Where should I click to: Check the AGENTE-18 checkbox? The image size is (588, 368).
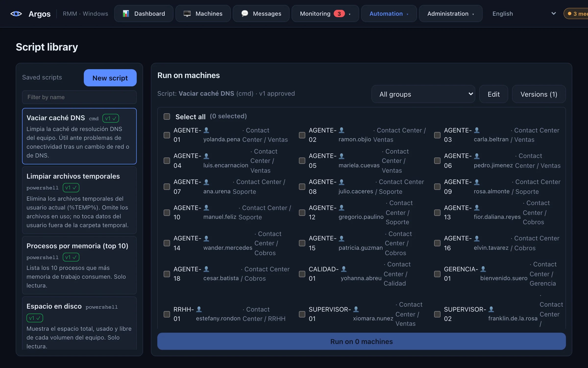[167, 274]
